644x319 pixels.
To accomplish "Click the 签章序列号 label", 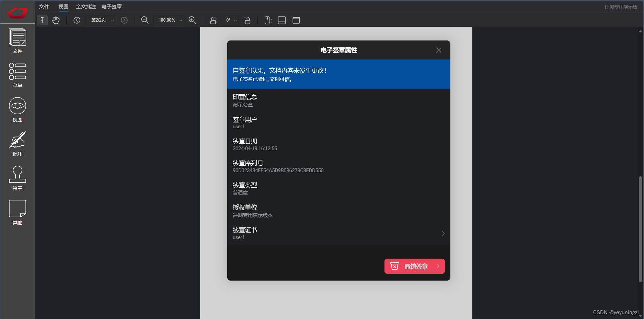I will point(248,163).
